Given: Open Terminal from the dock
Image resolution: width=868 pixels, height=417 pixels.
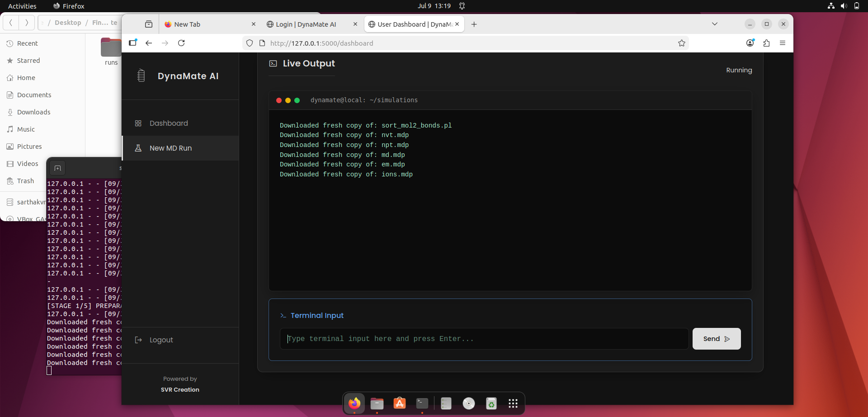Looking at the screenshot, I should pos(422,403).
